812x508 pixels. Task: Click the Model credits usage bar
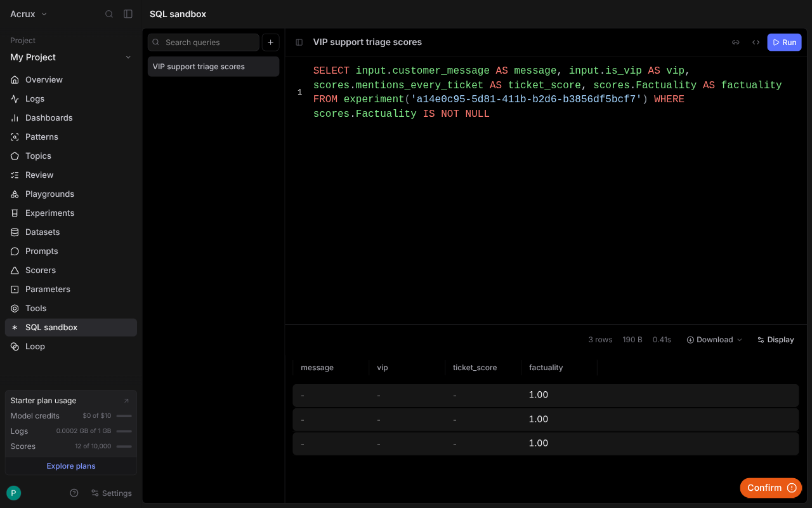click(124, 416)
